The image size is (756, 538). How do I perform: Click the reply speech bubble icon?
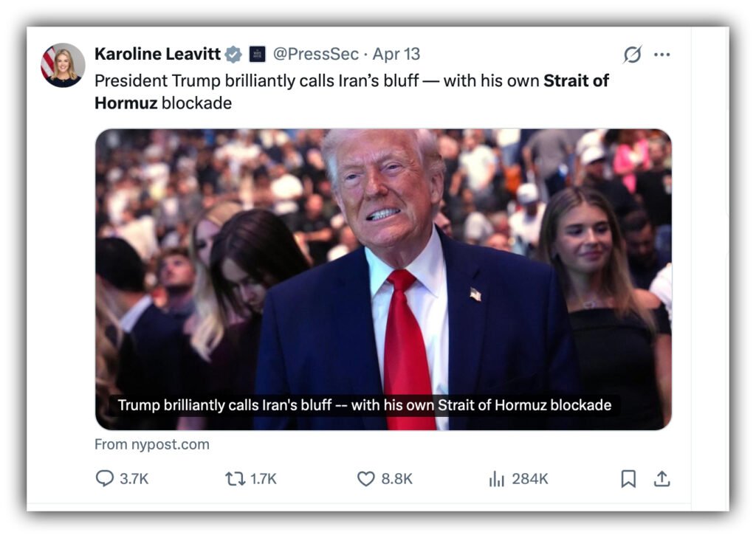click(105, 479)
